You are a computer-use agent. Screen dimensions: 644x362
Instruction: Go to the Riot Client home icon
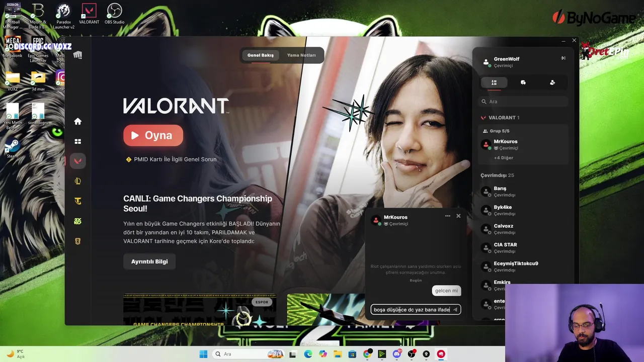77,121
